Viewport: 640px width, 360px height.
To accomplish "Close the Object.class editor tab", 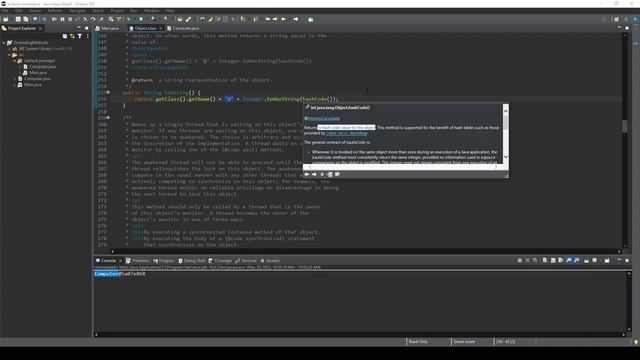I will pos(161,28).
